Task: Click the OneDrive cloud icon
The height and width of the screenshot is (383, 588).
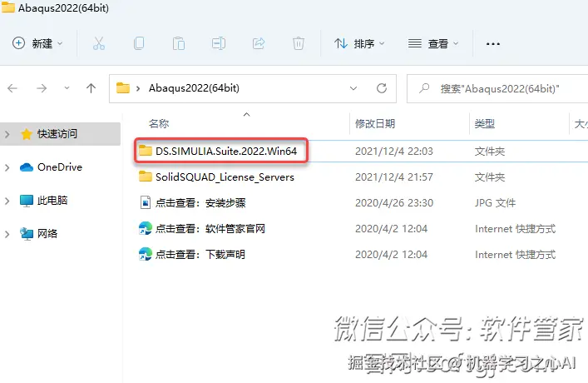Action: [27, 167]
